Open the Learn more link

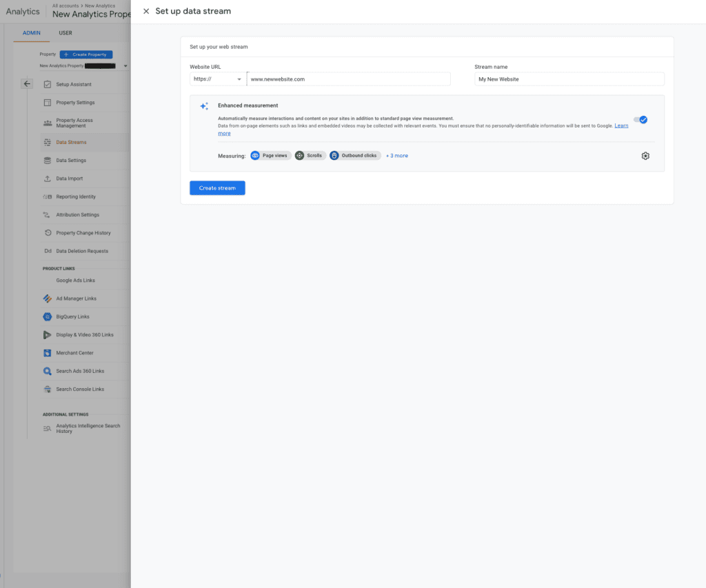620,125
